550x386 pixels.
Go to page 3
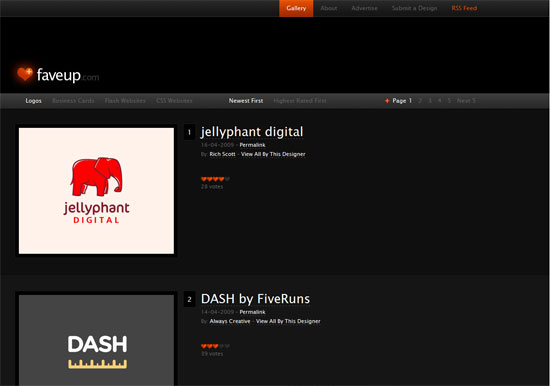(x=430, y=101)
